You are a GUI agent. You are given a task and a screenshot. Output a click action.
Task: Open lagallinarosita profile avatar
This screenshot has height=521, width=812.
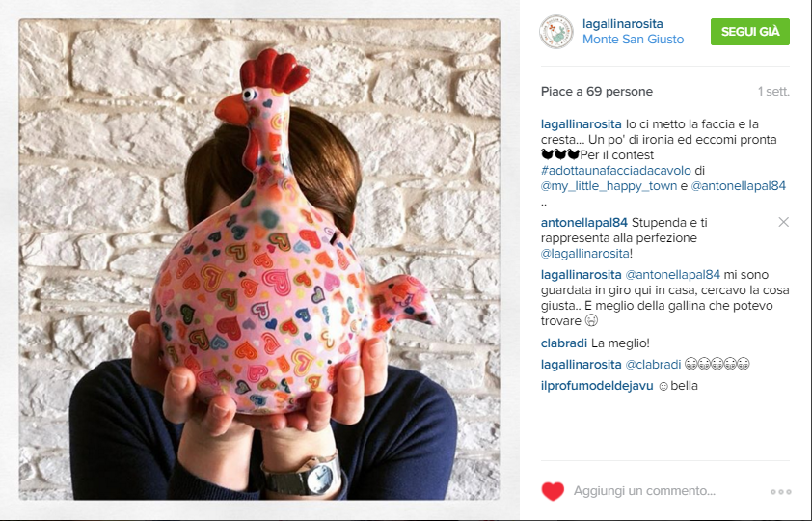pyautogui.click(x=556, y=32)
